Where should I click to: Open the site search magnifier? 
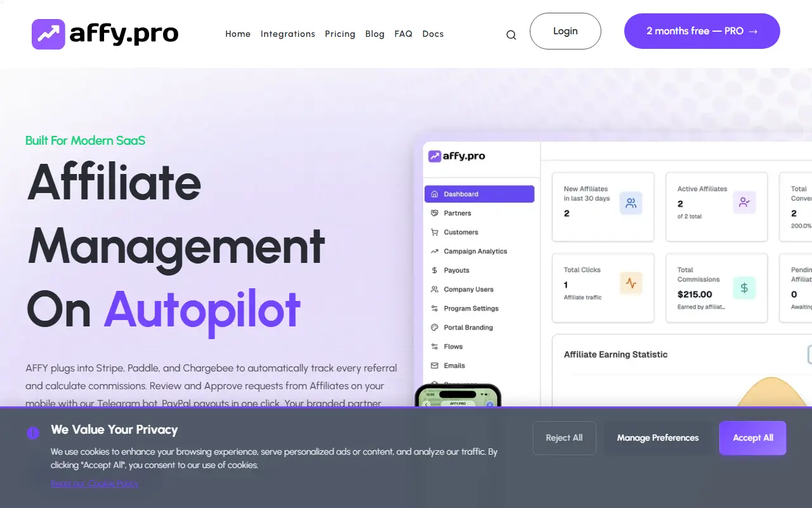pyautogui.click(x=511, y=35)
